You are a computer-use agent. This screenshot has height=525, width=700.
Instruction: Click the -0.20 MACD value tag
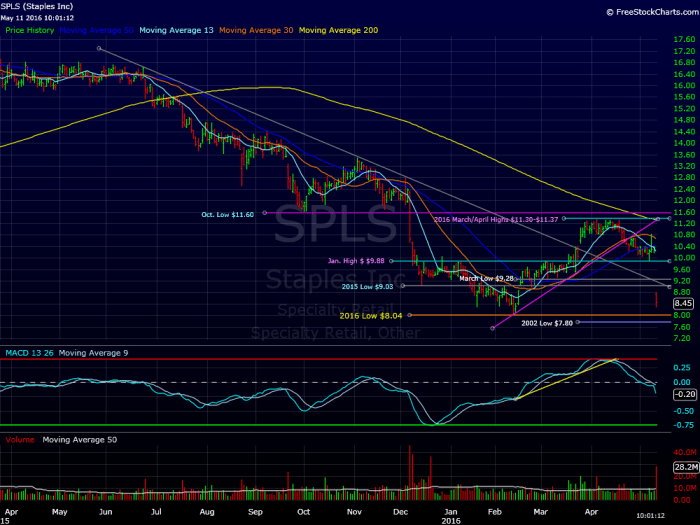[x=684, y=394]
